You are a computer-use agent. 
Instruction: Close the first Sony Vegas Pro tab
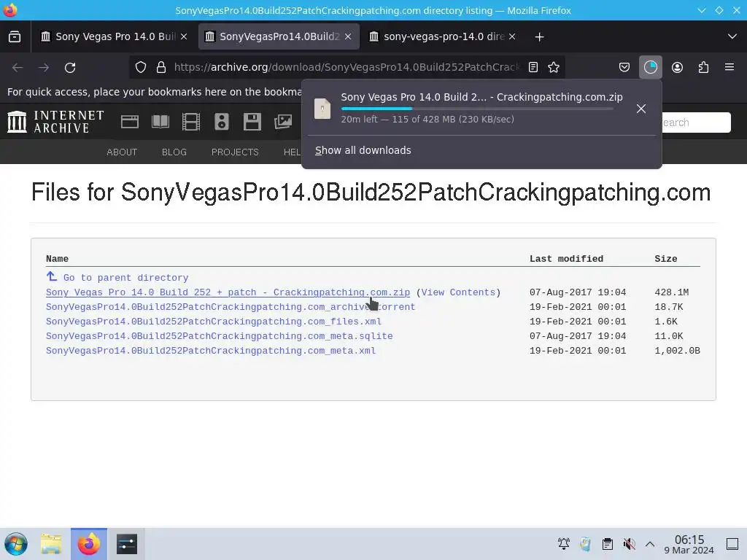click(184, 36)
